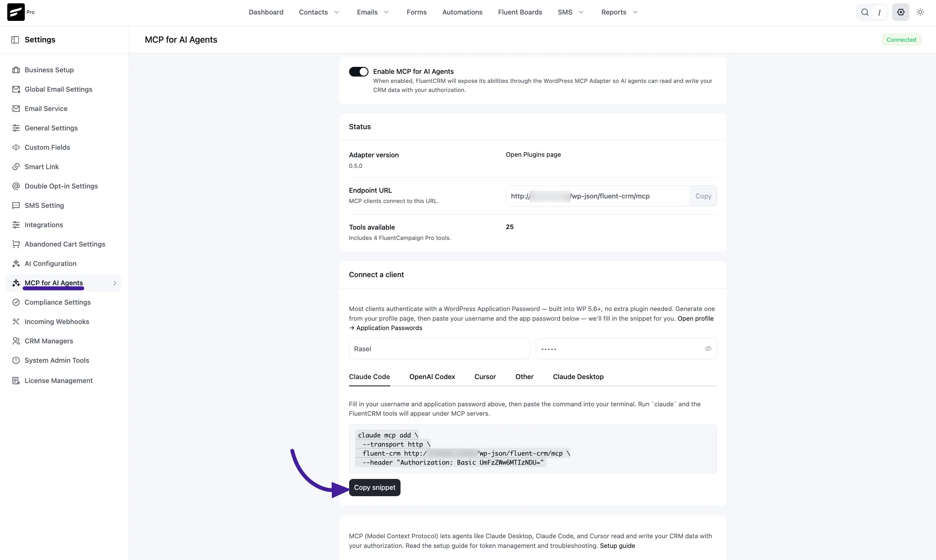Click the CRM Managers people icon
This screenshot has height=560, width=936.
pyautogui.click(x=16, y=341)
